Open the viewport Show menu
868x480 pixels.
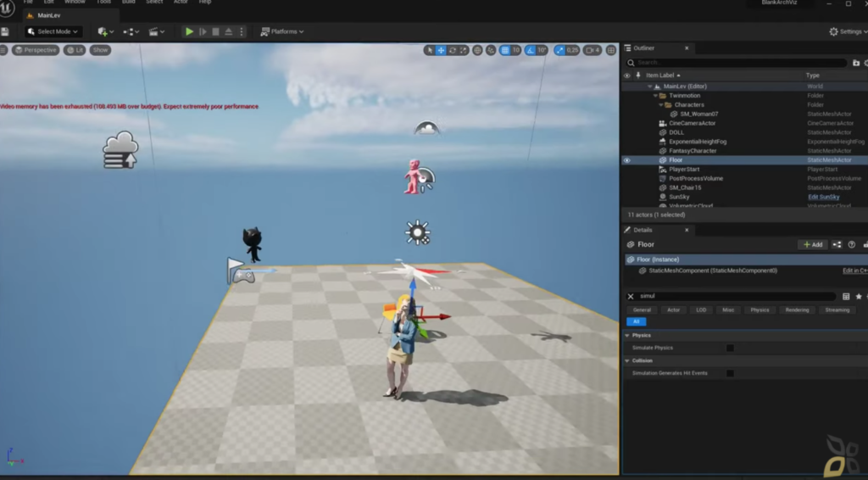pos(100,50)
